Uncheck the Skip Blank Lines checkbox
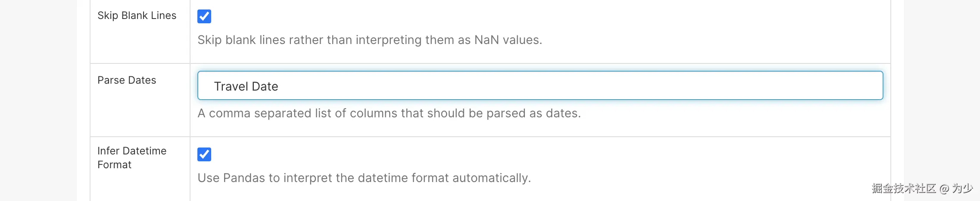This screenshot has height=201, width=980. 204,16
